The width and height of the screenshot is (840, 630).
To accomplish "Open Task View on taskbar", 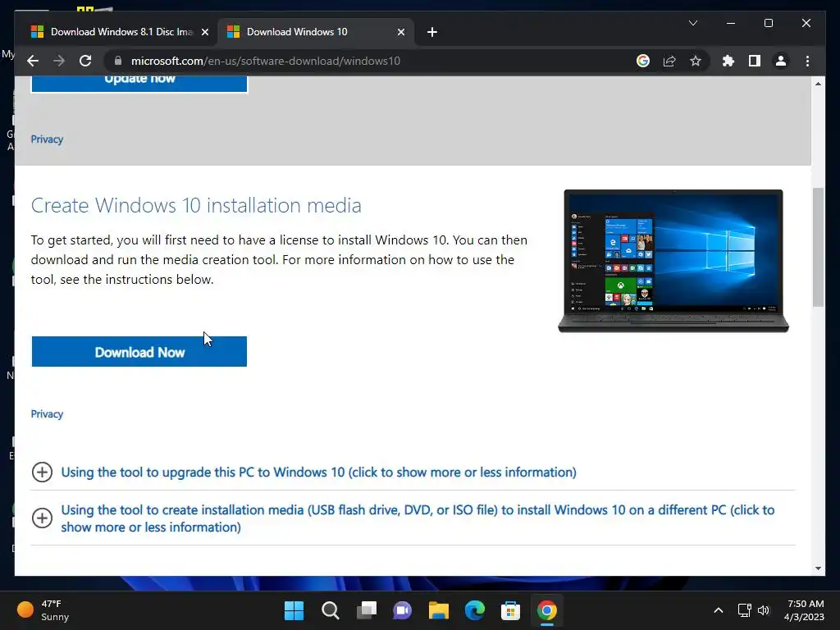I will point(367,610).
